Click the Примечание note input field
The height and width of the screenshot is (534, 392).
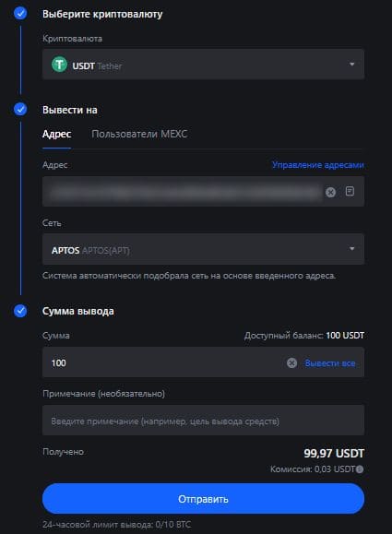pos(203,421)
